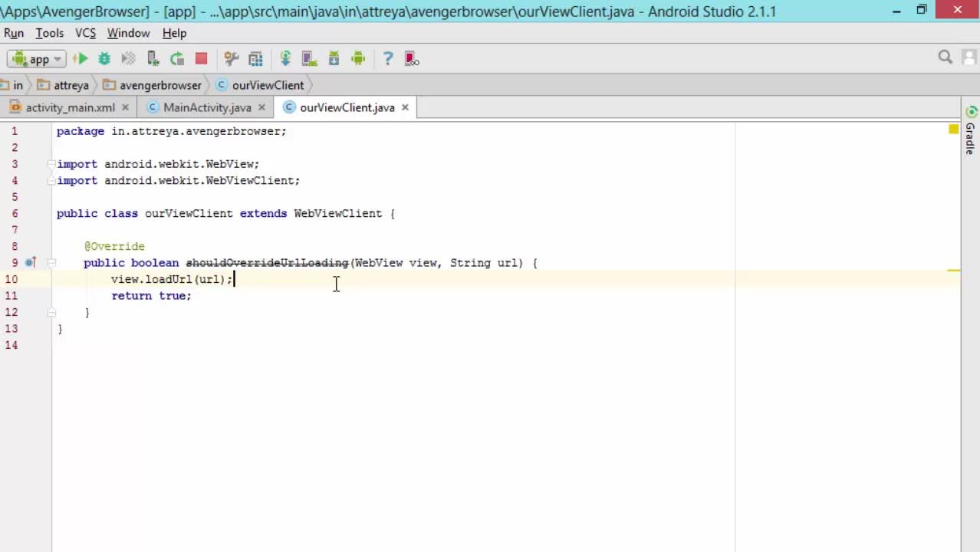Open the AVD Manager icon
The height and width of the screenshot is (552, 980).
pos(309,58)
